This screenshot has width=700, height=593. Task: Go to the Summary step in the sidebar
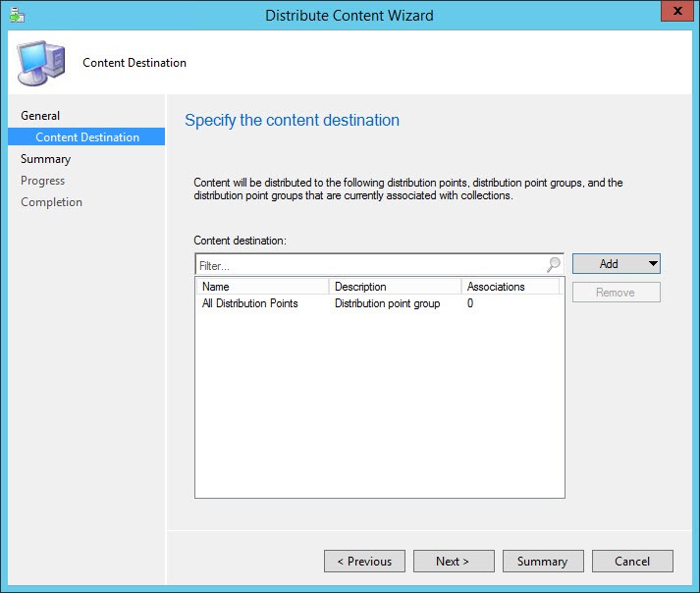tap(45, 159)
